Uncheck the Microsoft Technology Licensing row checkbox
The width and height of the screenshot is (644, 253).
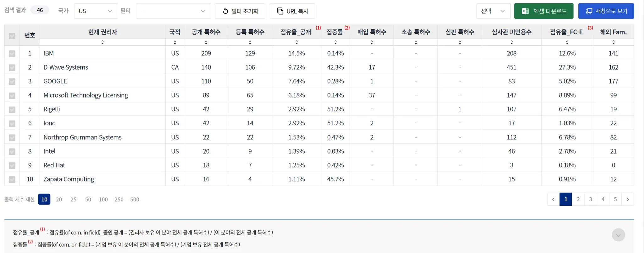(x=12, y=95)
